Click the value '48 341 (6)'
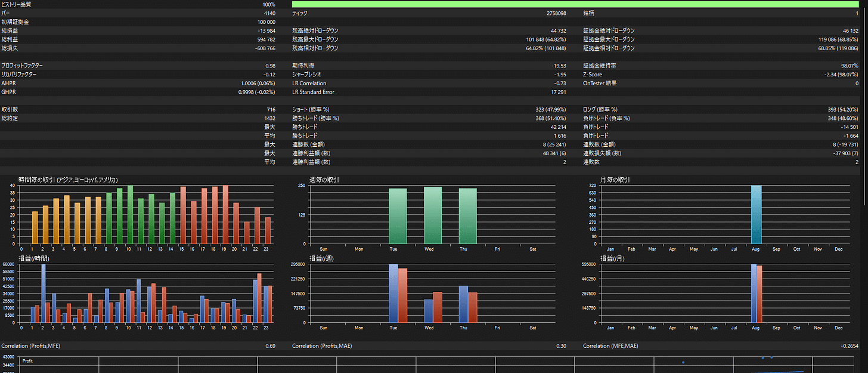Viewport: 868px width, 373px height. click(x=555, y=153)
